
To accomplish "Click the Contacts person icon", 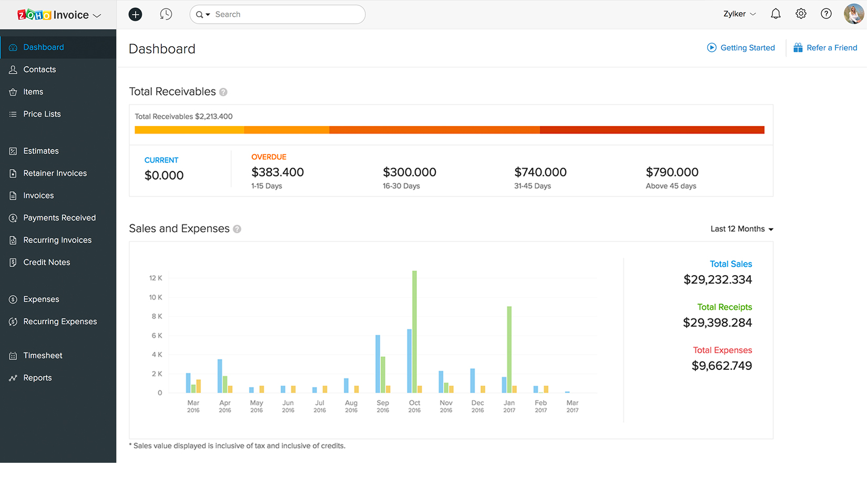I will tap(13, 69).
